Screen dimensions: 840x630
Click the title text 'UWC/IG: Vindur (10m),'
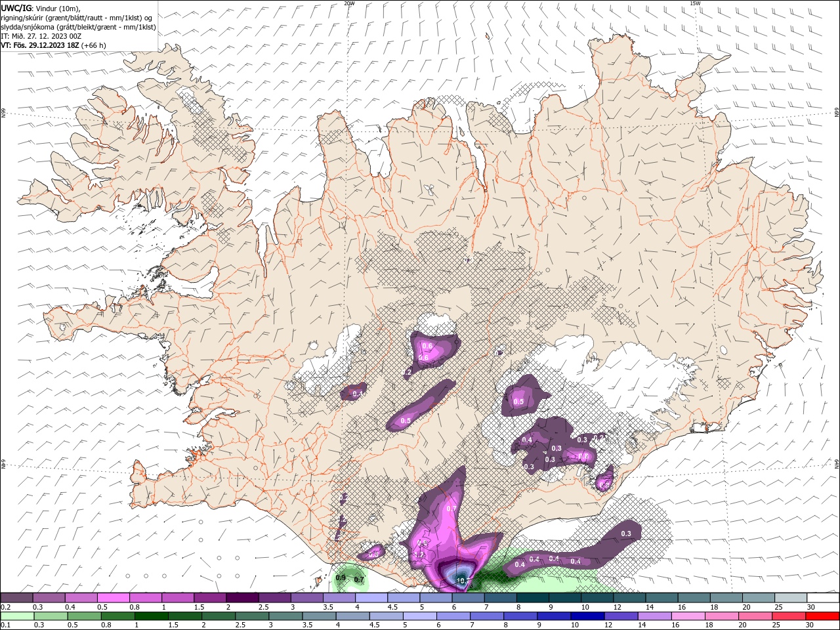(39, 8)
